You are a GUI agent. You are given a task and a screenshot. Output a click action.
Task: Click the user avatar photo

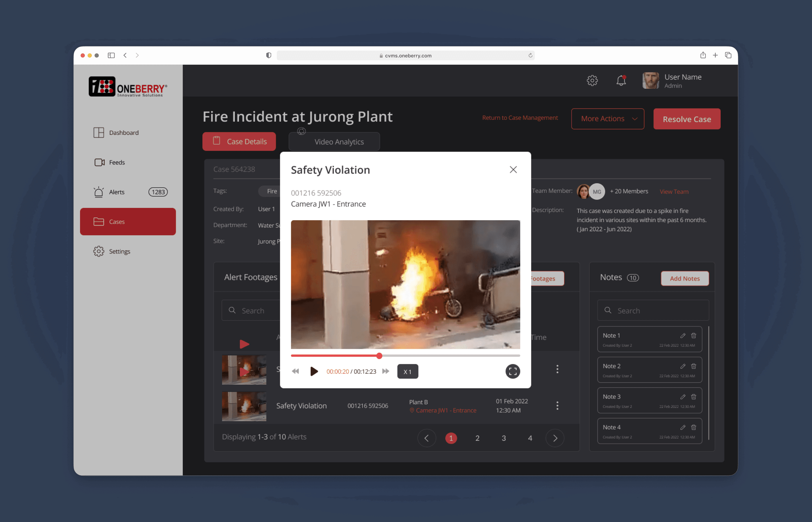coord(651,81)
